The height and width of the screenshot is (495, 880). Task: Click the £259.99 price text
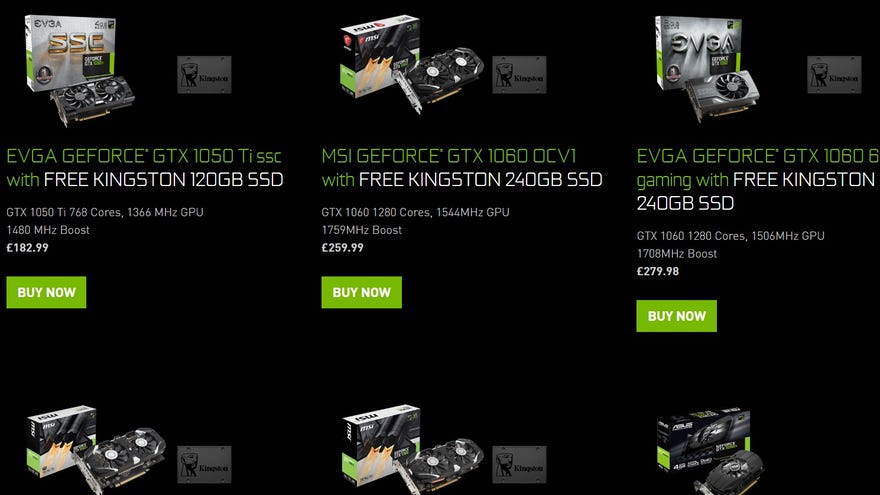coord(342,248)
